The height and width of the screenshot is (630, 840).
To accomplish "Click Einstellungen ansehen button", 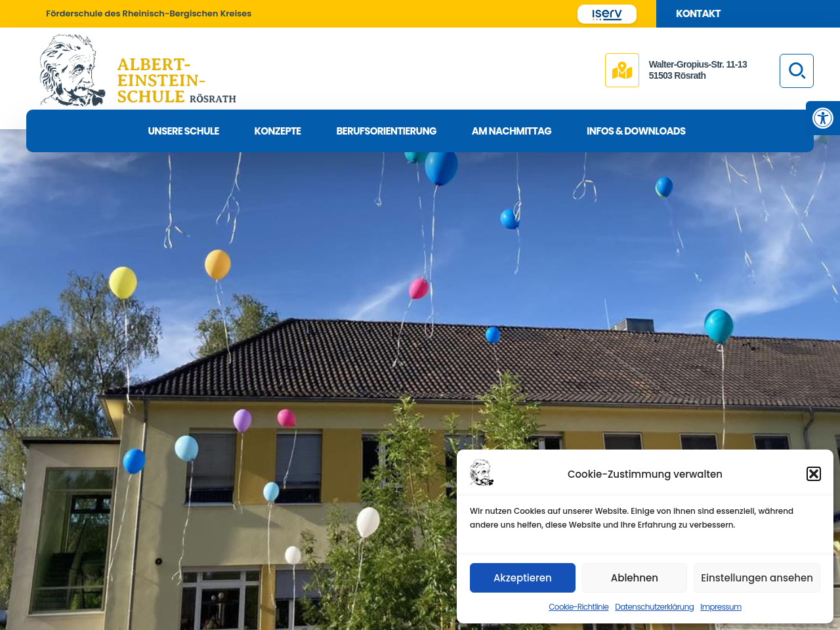I will coord(757,577).
